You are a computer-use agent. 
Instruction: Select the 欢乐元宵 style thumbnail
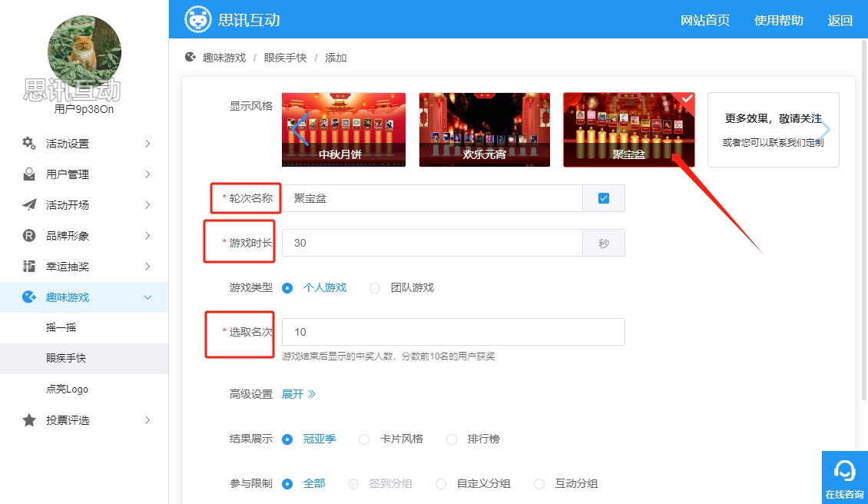click(484, 130)
